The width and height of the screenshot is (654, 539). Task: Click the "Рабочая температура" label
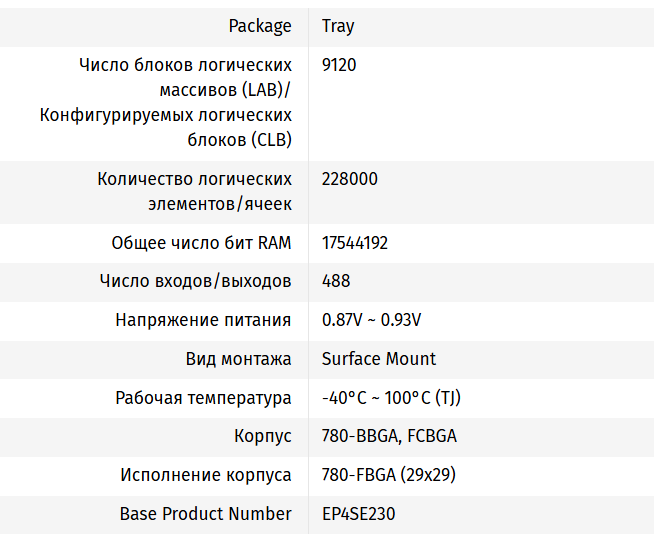(x=203, y=398)
